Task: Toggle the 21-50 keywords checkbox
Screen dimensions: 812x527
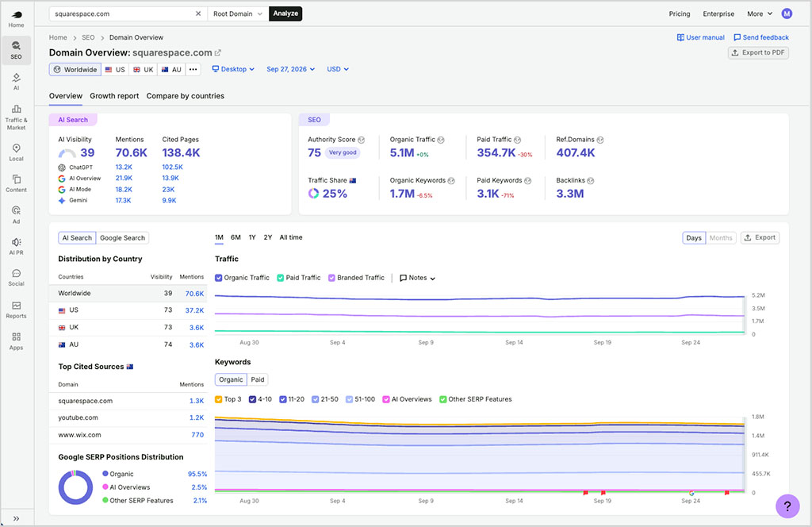Action: pyautogui.click(x=315, y=399)
